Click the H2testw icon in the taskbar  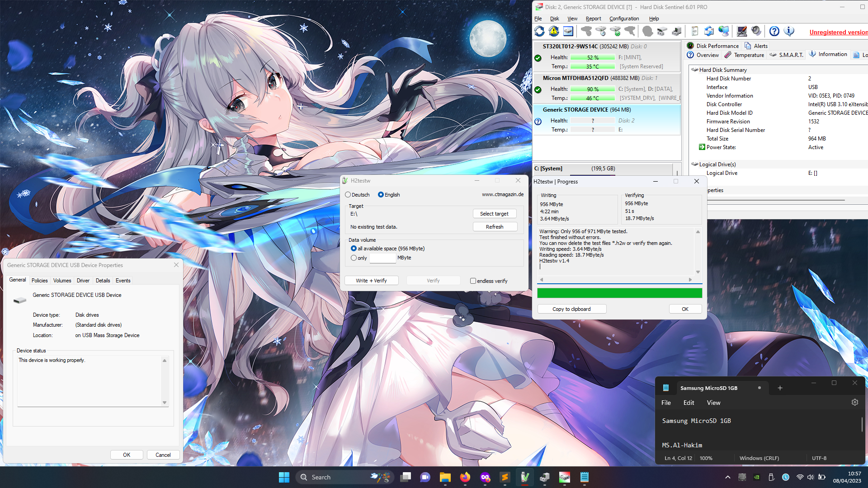click(524, 477)
